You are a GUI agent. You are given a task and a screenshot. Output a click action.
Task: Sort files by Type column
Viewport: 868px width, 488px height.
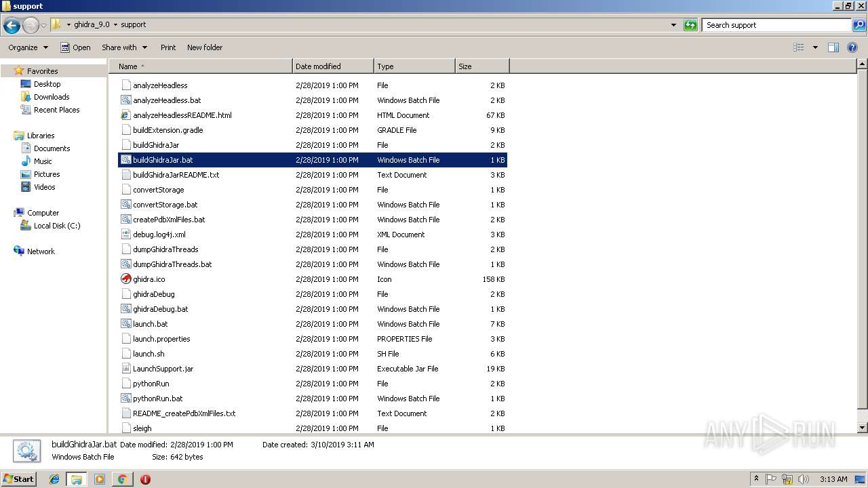tap(414, 66)
